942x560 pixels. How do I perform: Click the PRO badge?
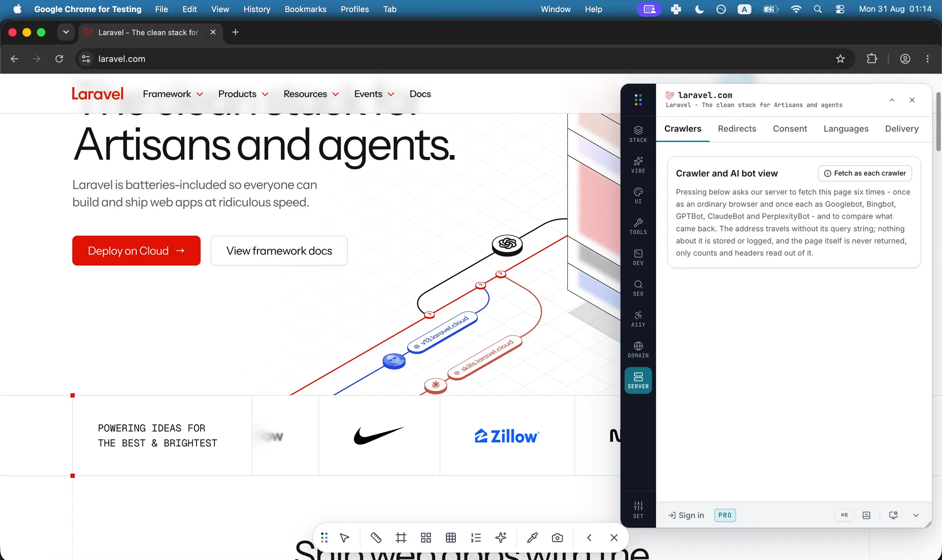tap(725, 515)
